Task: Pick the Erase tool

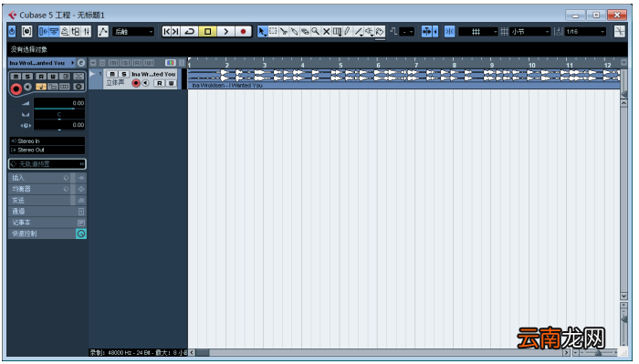Action: [305, 31]
